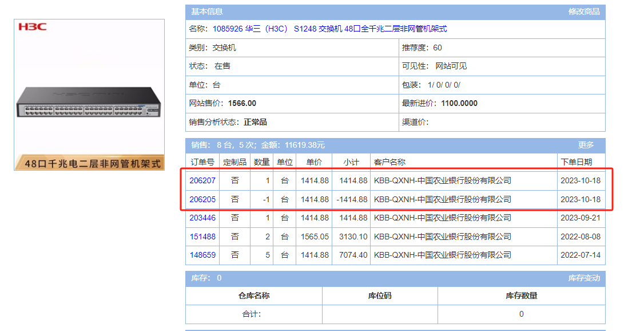Click subtotal 7074.40 in order 148659 row
This screenshot has width=644, height=331.
point(353,255)
